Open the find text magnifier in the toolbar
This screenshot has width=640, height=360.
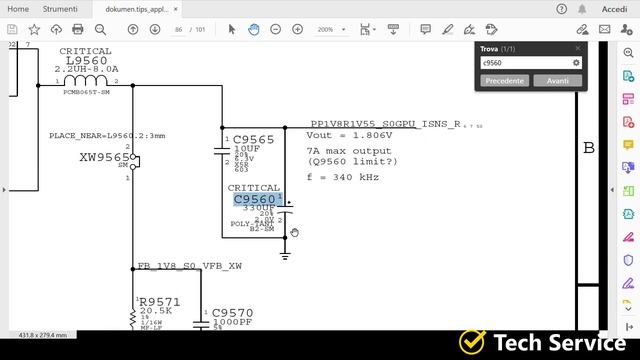click(100, 29)
